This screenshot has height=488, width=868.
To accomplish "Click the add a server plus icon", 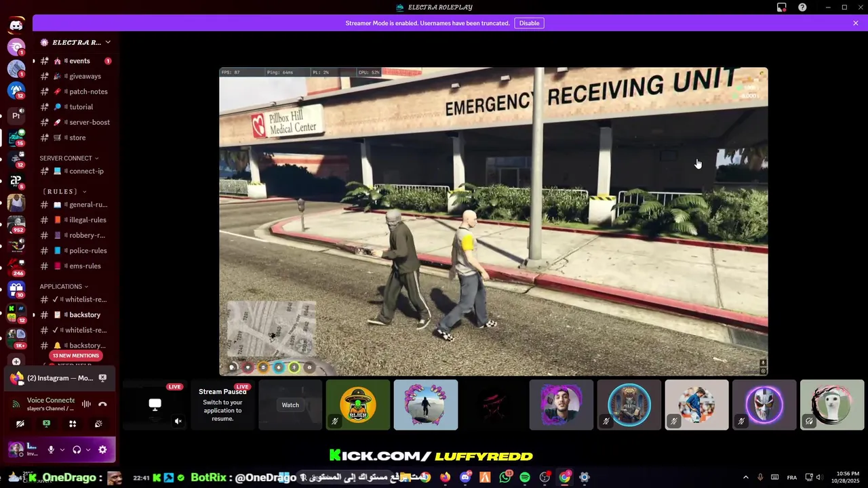I will coord(16,361).
